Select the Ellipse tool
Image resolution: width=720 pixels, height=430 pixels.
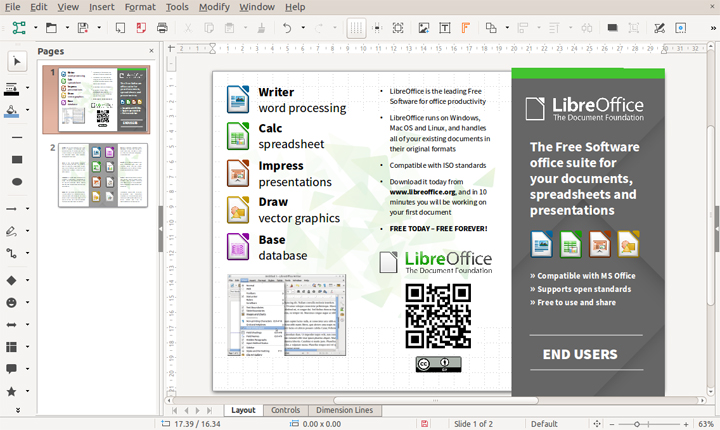click(x=17, y=181)
